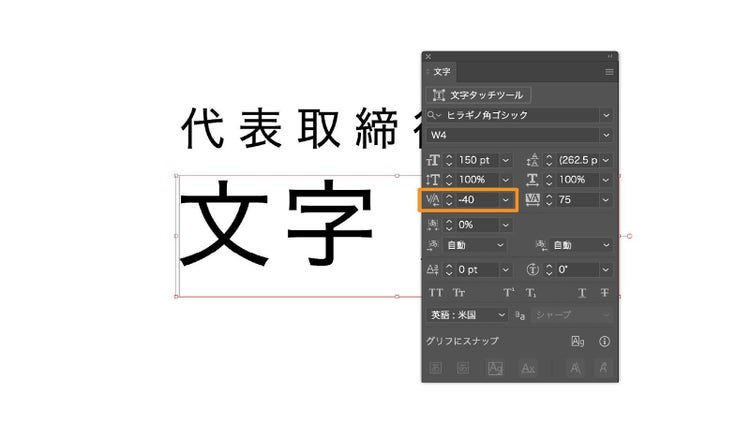Click the kerning value field showing -40

pos(476,200)
